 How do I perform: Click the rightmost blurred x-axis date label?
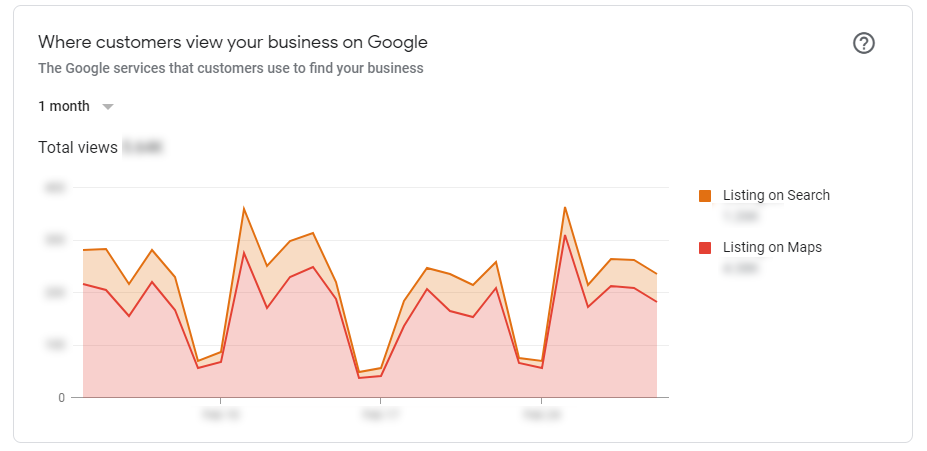pos(541,411)
